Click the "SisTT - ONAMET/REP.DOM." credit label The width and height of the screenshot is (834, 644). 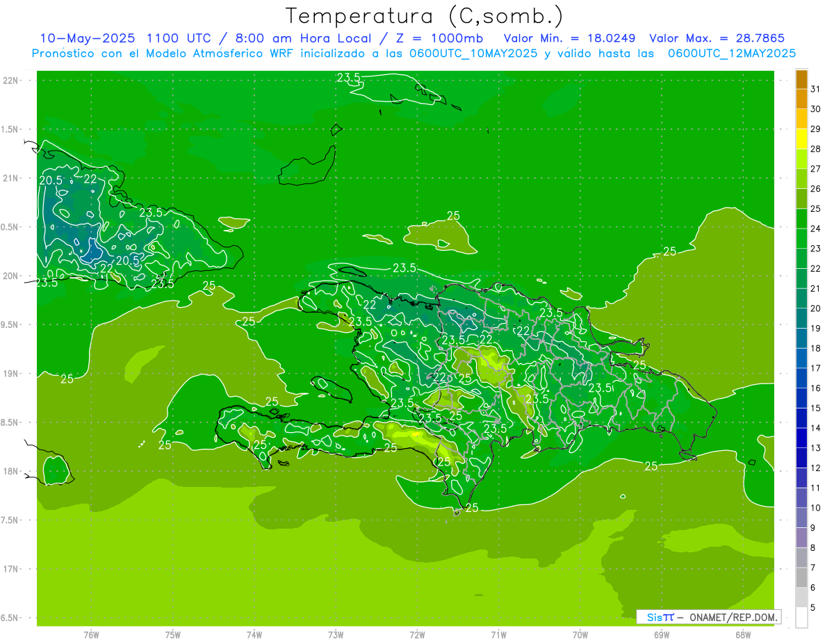(x=709, y=617)
